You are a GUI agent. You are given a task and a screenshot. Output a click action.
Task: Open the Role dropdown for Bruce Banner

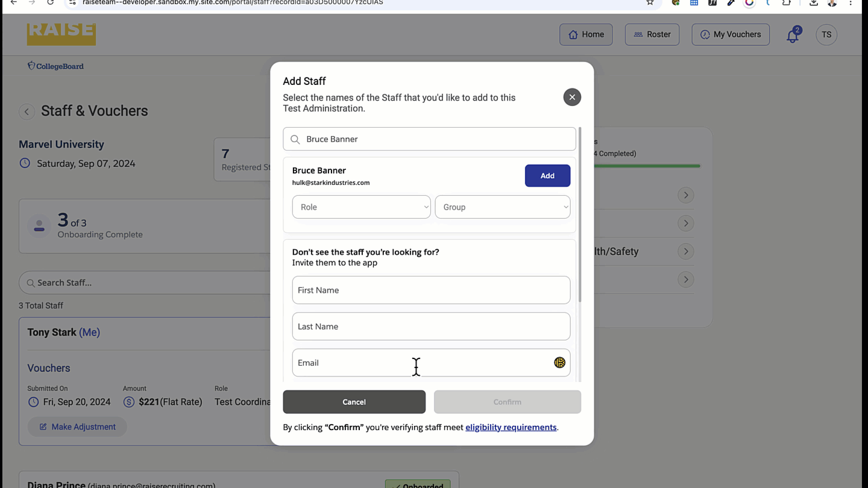(361, 207)
